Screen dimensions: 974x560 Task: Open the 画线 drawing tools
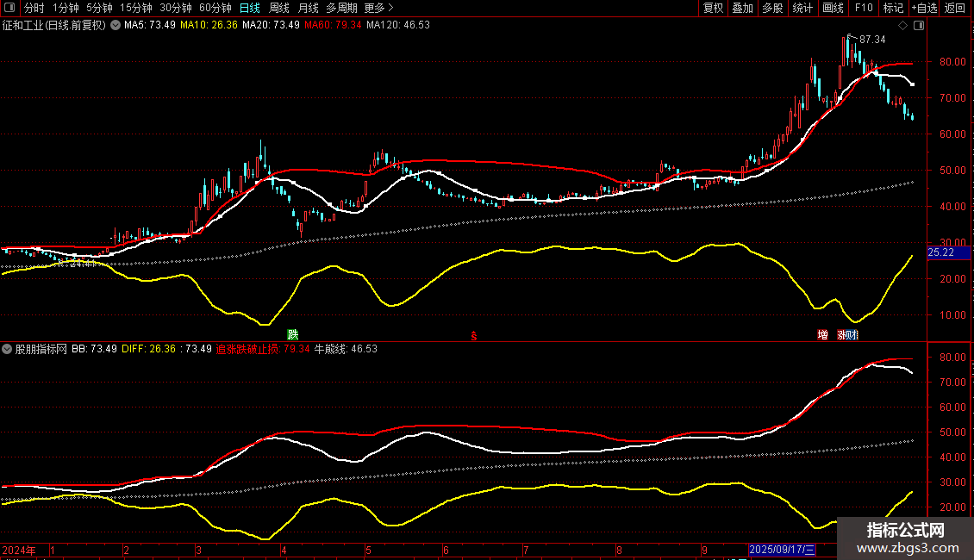pyautogui.click(x=833, y=8)
